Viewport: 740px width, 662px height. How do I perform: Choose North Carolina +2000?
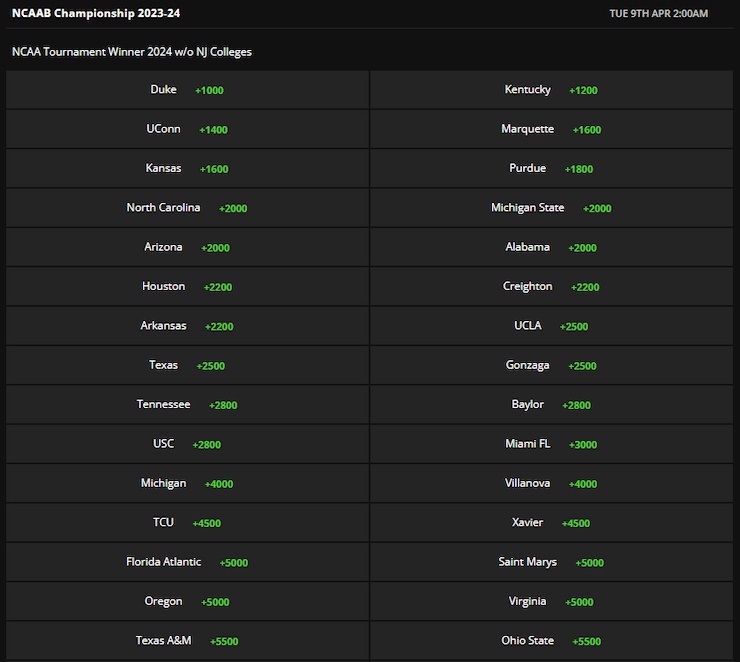click(x=187, y=208)
